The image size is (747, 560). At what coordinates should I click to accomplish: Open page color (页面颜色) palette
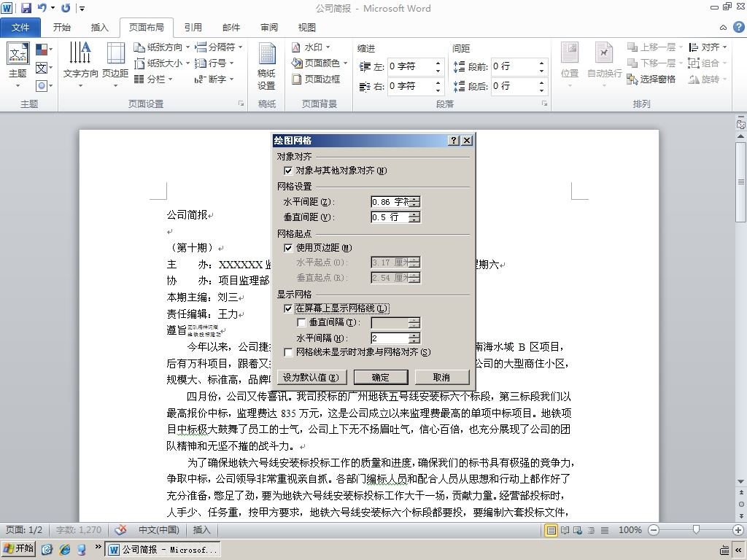pyautogui.click(x=319, y=63)
